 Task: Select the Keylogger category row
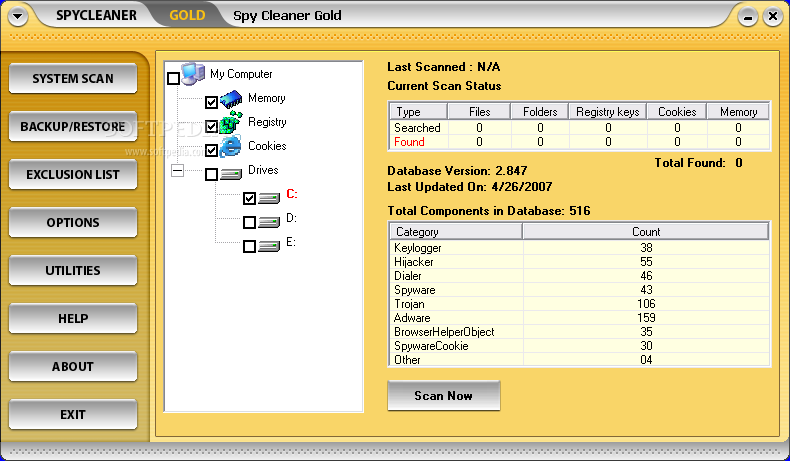click(579, 248)
